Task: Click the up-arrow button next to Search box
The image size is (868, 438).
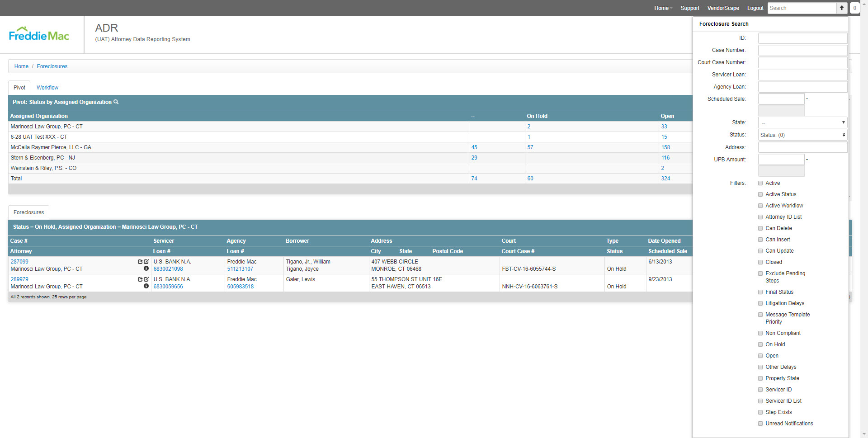Action: [x=842, y=8]
